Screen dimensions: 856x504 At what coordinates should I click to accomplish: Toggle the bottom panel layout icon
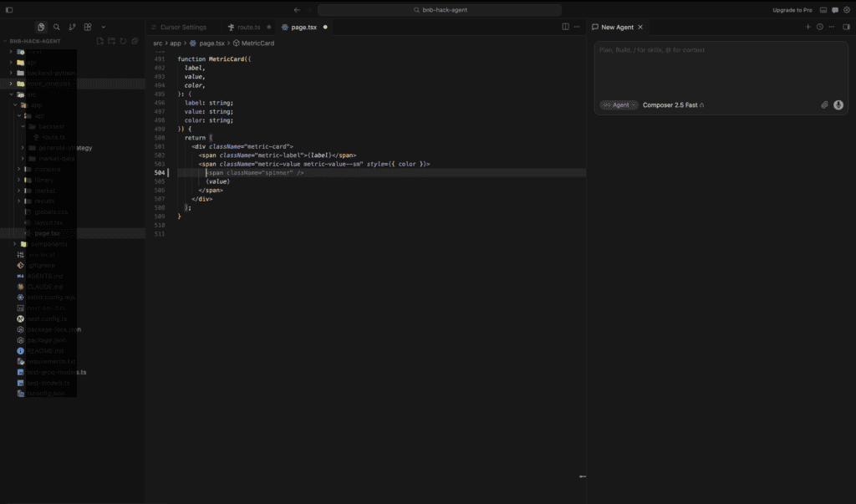[823, 10]
